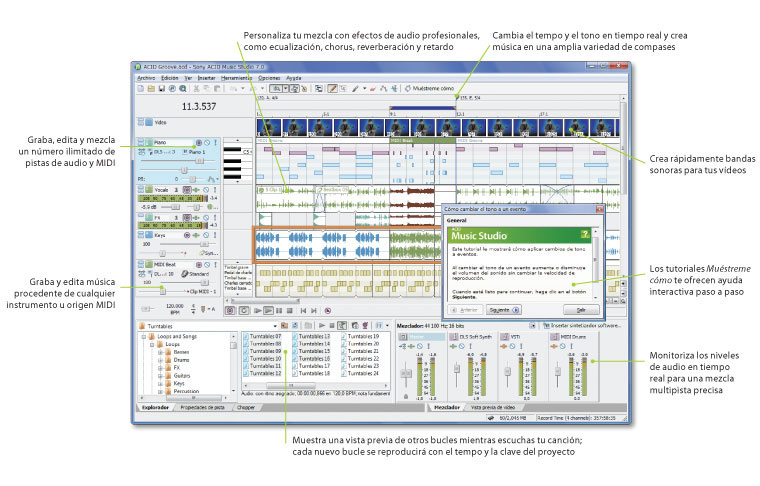Click the Save disk icon in the toolbar
The image size is (760, 486).
click(x=161, y=89)
